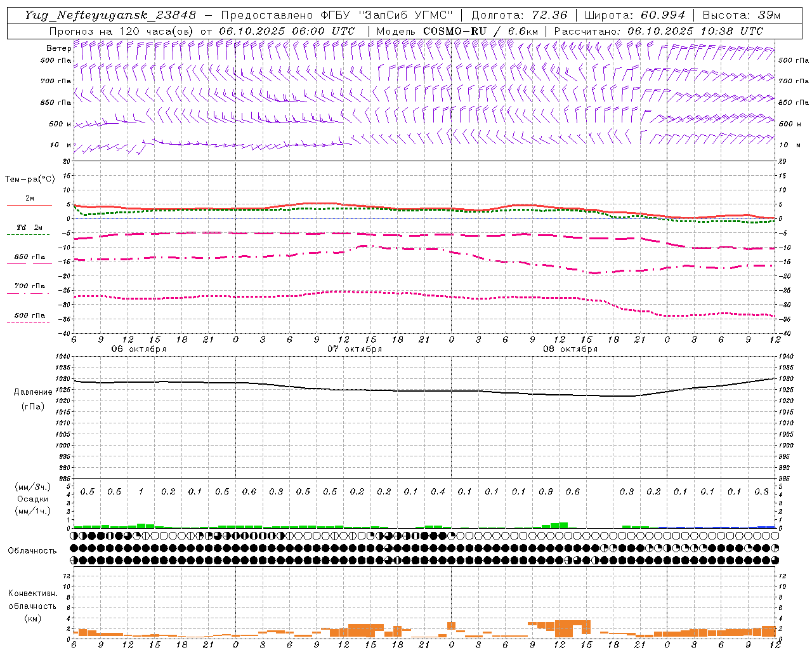Click the 'Td 2м' dew point legend entry
The width and height of the screenshot is (812, 650).
tap(29, 227)
